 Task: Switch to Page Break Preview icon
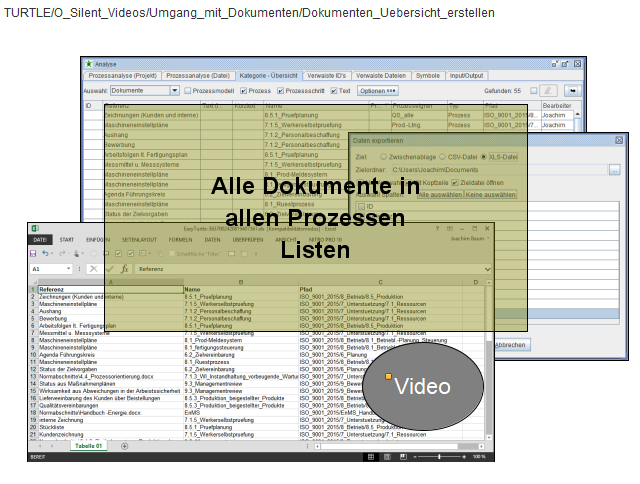(403, 457)
